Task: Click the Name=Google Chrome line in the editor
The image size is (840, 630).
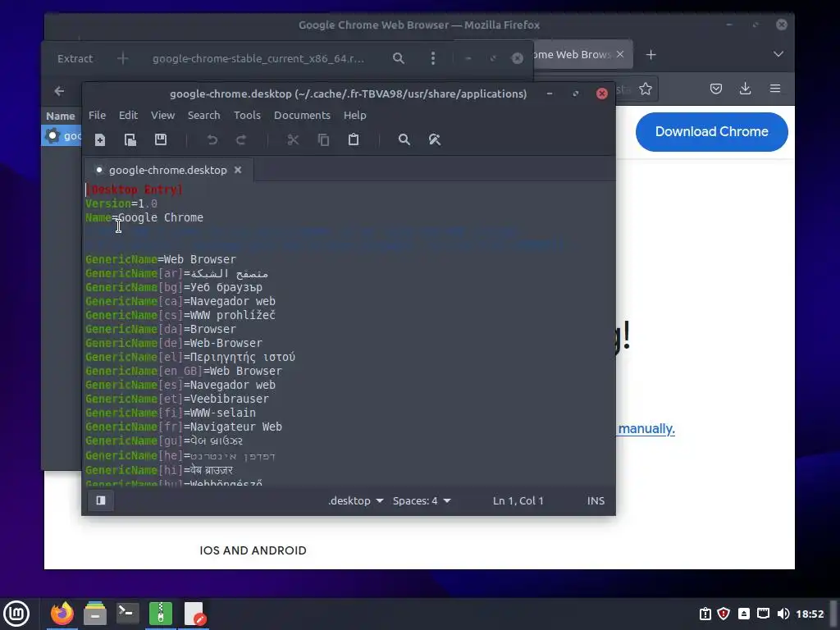Action: [144, 217]
